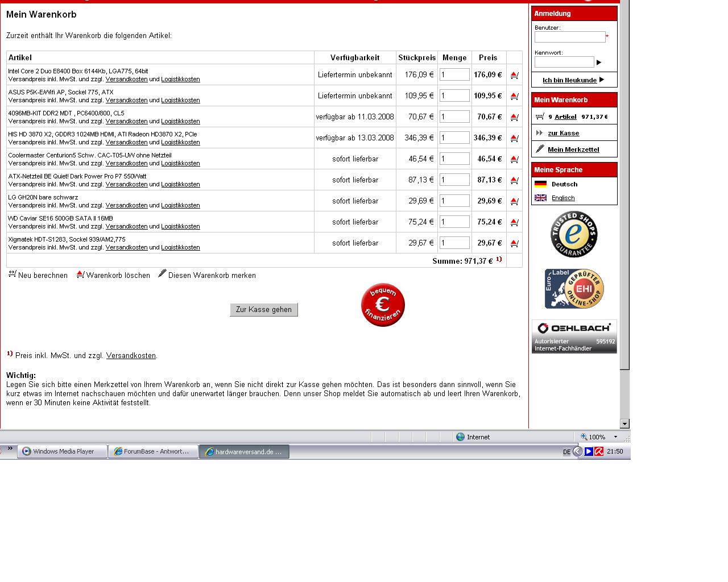Click 'verfügbar ab 13.03.2008' availability cell
The height and width of the screenshot is (582, 728).
pos(355,138)
